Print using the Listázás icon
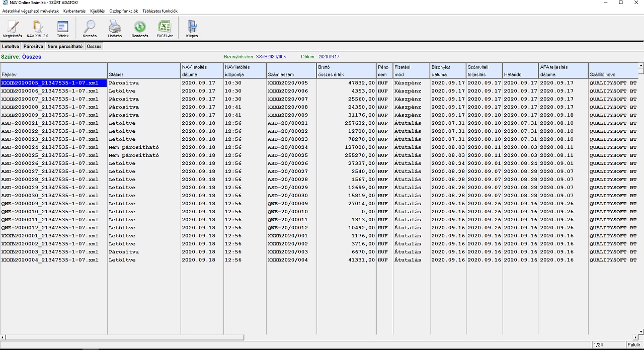Viewport: 644px width, 350px height. tap(115, 29)
